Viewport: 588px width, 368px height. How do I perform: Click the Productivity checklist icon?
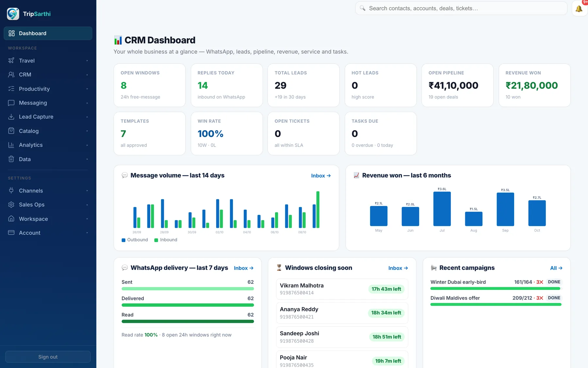(x=11, y=89)
